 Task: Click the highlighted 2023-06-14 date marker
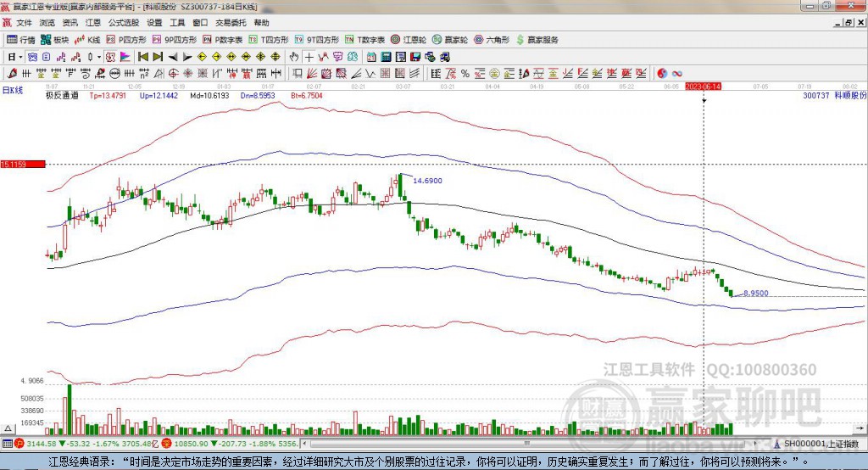pyautogui.click(x=703, y=87)
